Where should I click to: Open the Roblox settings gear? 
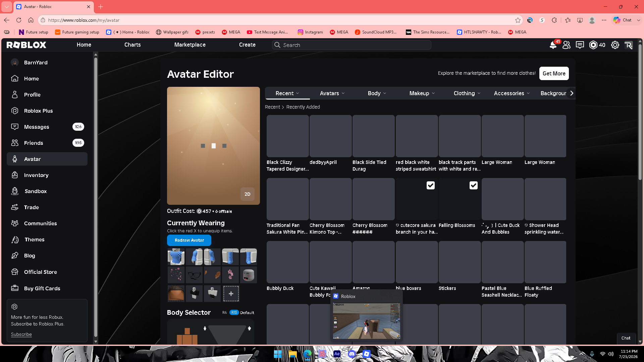coord(615,45)
